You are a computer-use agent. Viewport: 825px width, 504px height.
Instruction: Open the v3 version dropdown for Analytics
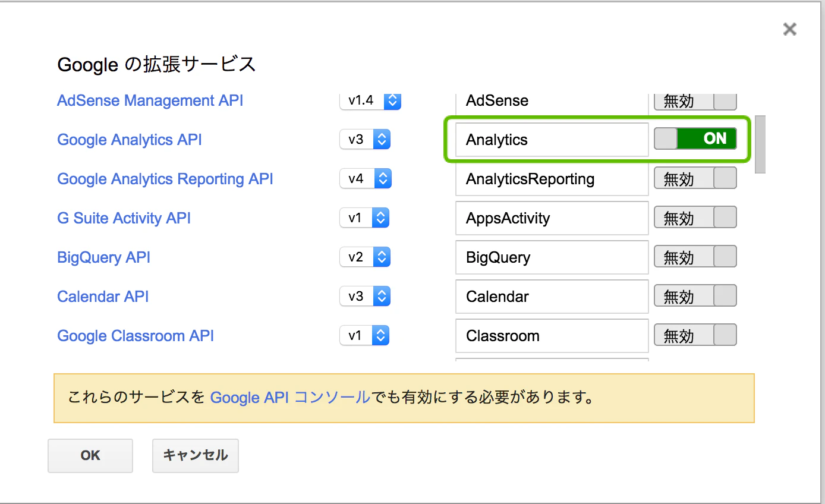pos(365,140)
